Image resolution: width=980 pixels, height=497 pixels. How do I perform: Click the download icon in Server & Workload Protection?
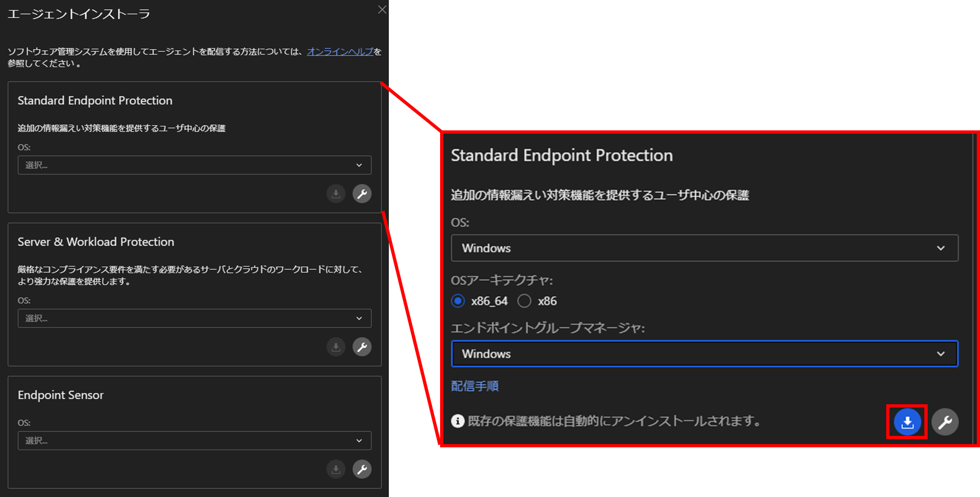(336, 347)
